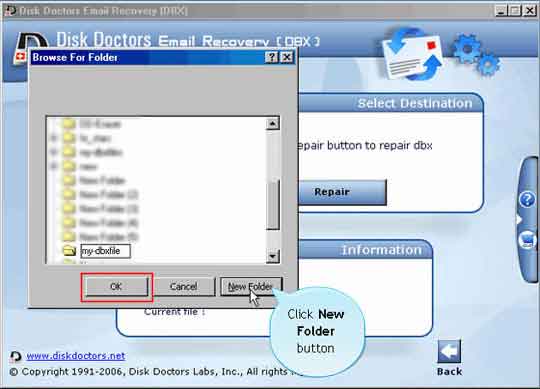This screenshot has width=540, height=389.
Task: Expand the lowercase 'new' folder node
Action: [x=54, y=167]
